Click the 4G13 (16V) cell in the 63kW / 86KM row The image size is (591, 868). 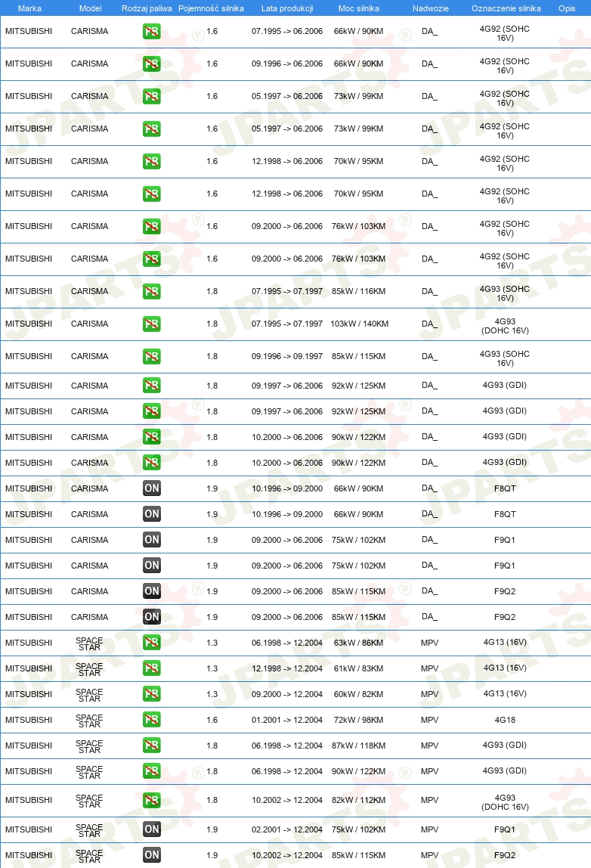point(505,642)
